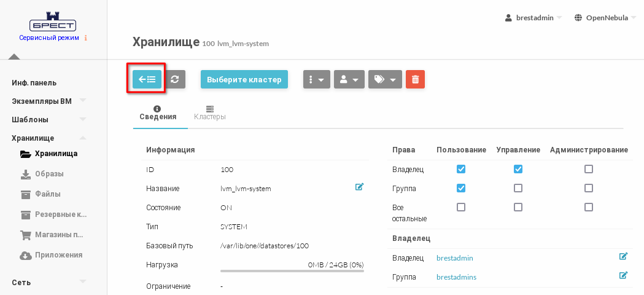
Task: Open the three-dots actions dropdown
Action: [317, 79]
